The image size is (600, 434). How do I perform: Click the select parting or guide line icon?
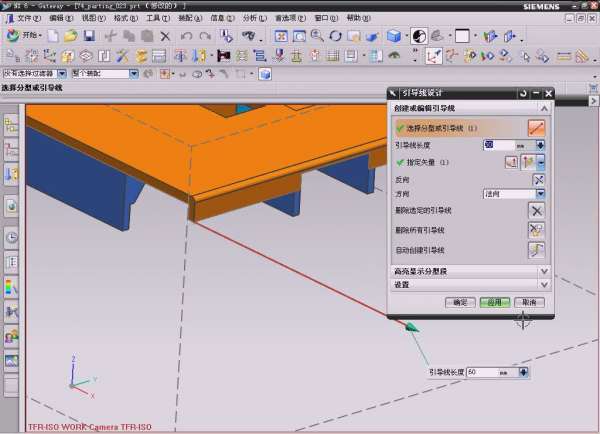(537, 128)
